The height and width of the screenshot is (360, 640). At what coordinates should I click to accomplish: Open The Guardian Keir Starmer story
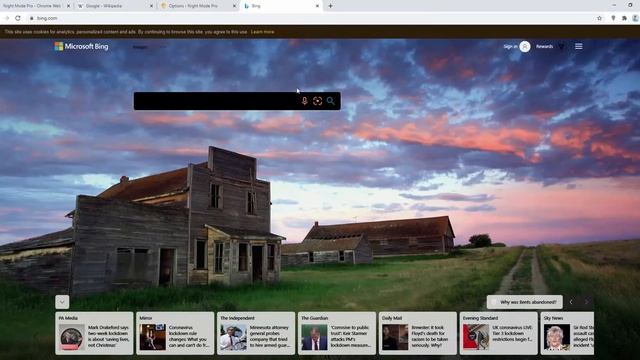[x=337, y=333]
